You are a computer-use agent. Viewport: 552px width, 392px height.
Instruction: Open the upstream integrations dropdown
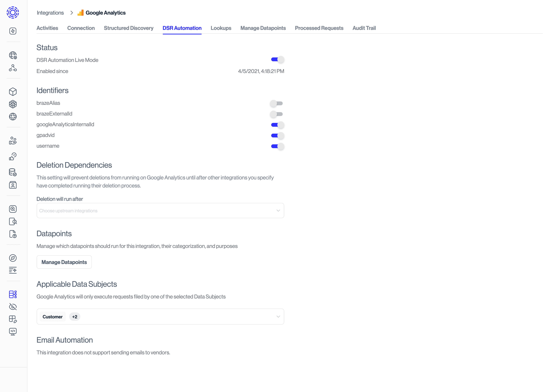tap(160, 210)
